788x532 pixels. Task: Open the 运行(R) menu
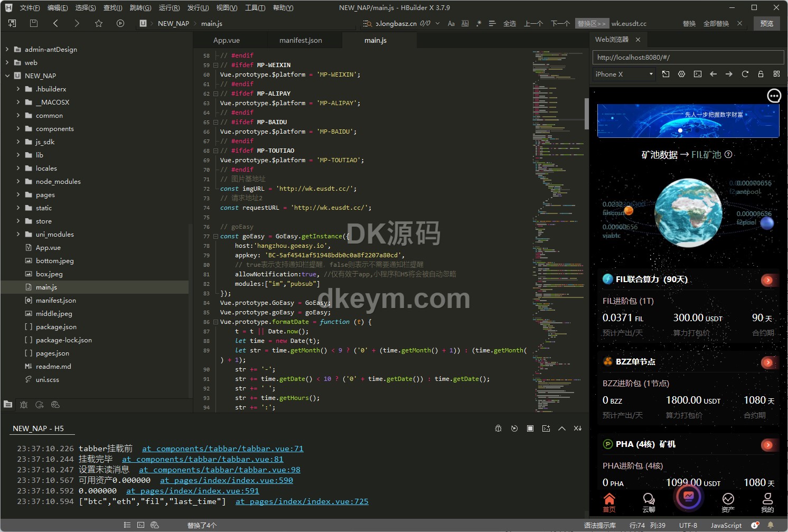169,7
